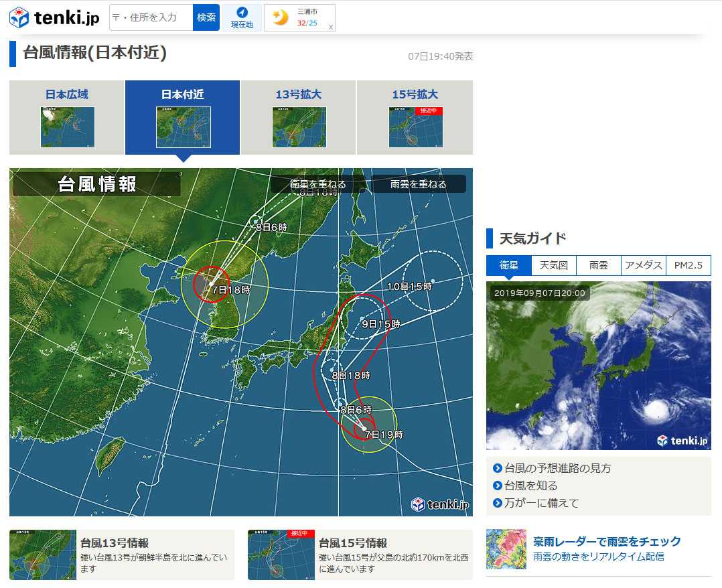Click the 台風13号情報 thumbnail icon
Image resolution: width=722 pixels, height=588 pixels.
pos(43,555)
